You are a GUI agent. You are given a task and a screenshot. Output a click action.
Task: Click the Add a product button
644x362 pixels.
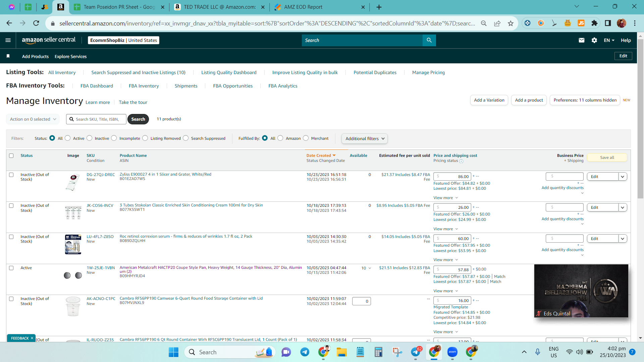pos(529,100)
